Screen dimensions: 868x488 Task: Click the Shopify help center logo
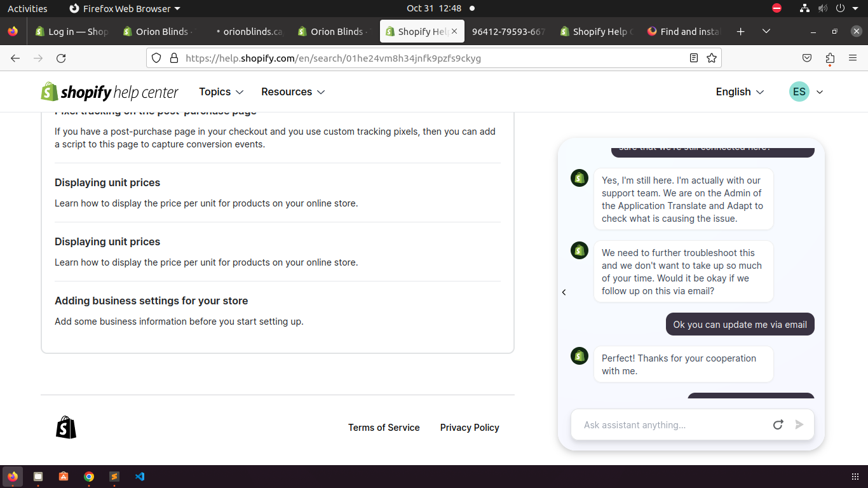click(x=109, y=92)
